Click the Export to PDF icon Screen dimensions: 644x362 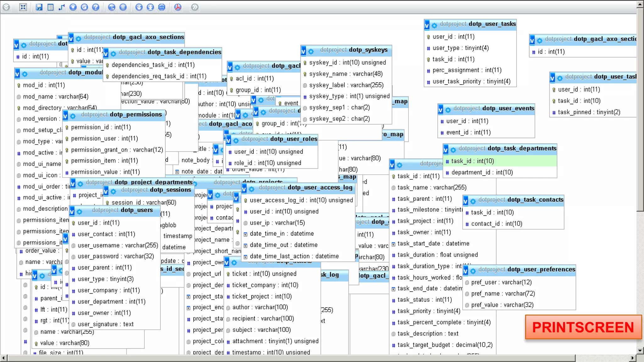[x=178, y=7]
